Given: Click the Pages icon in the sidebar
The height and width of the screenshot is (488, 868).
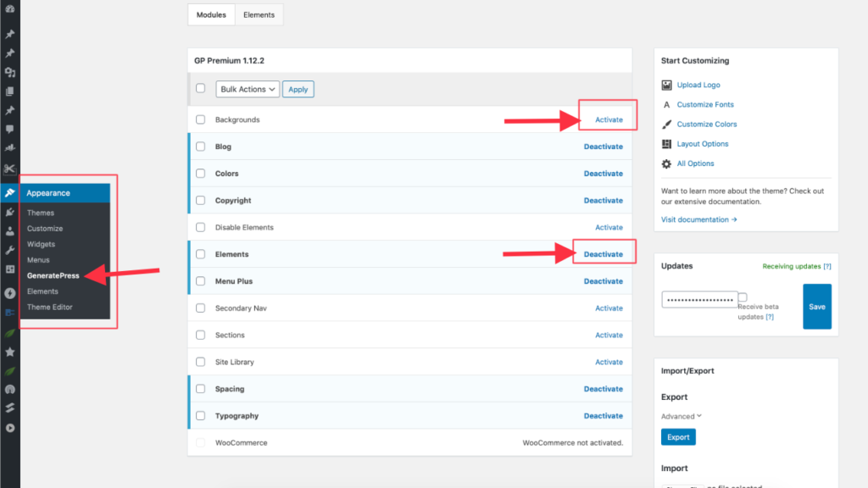Looking at the screenshot, I should coord(10,91).
